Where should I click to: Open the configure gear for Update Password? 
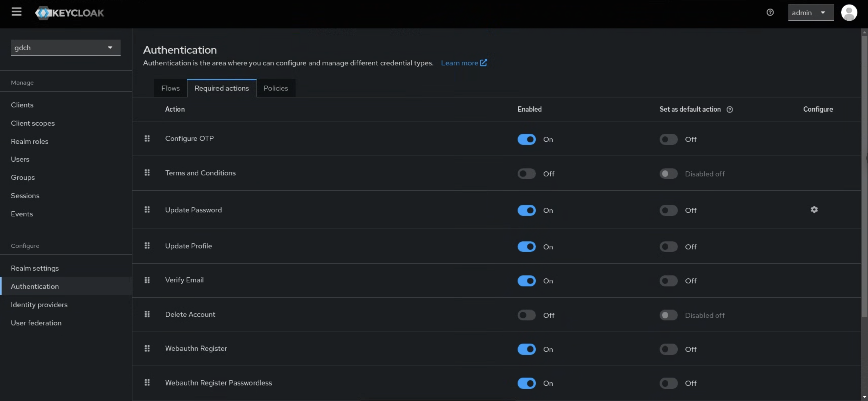click(815, 209)
